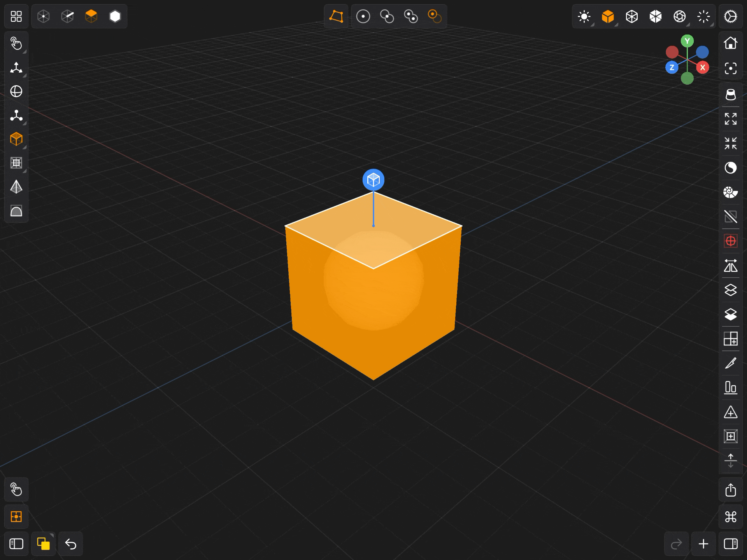Toggle the right sidebar panel
Viewport: 747px width, 560px height.
731,544
